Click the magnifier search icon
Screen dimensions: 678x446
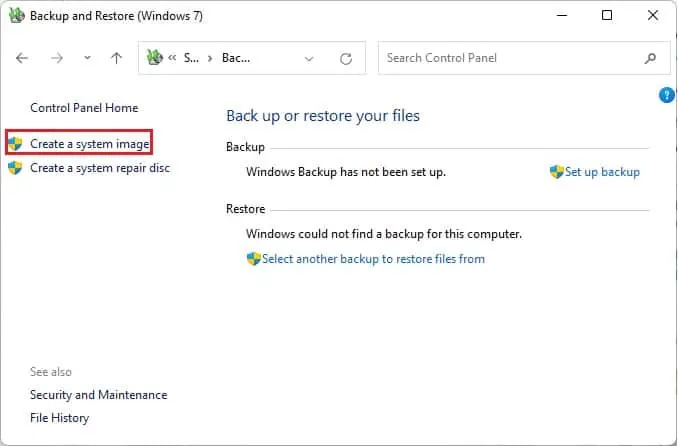tap(650, 58)
